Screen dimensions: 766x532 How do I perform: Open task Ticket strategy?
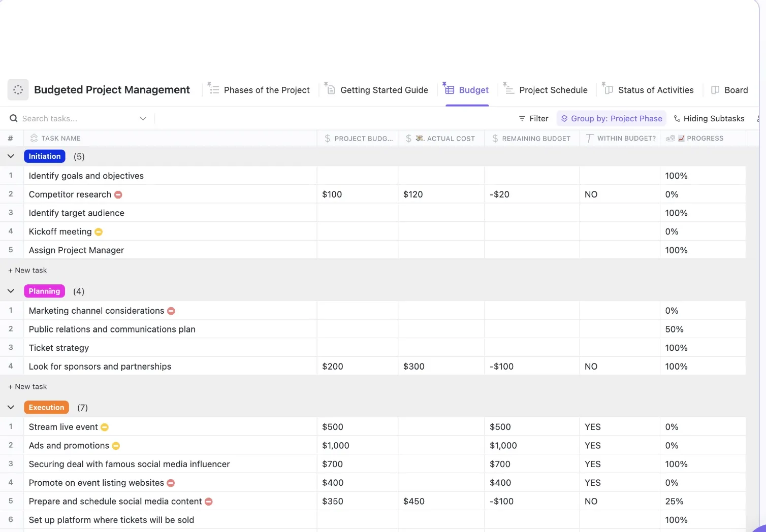(x=59, y=348)
